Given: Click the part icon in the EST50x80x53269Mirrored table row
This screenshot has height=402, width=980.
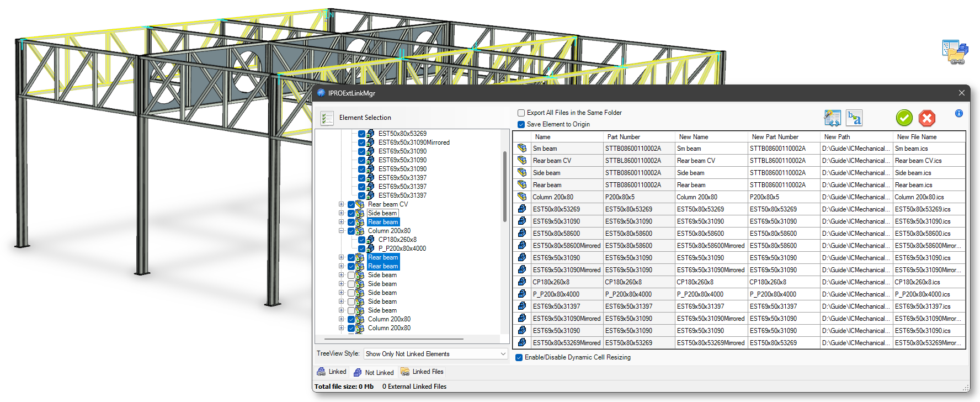Looking at the screenshot, I should pyautogui.click(x=522, y=342).
